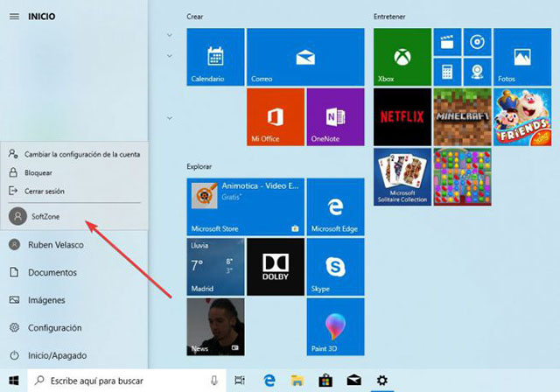Screen dimensions: 560x392
Task: Open the Fotos tile
Action: [522, 57]
